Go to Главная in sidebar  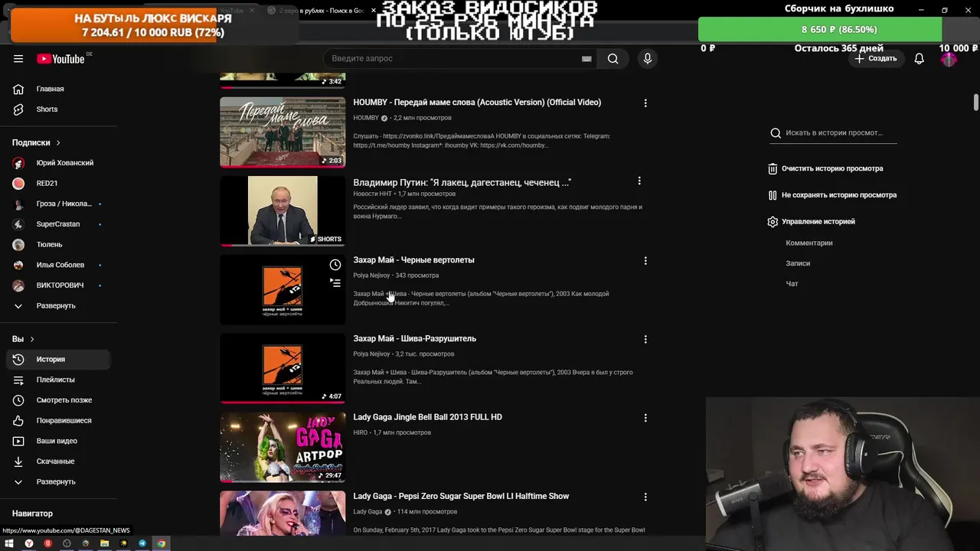[x=59, y=89]
